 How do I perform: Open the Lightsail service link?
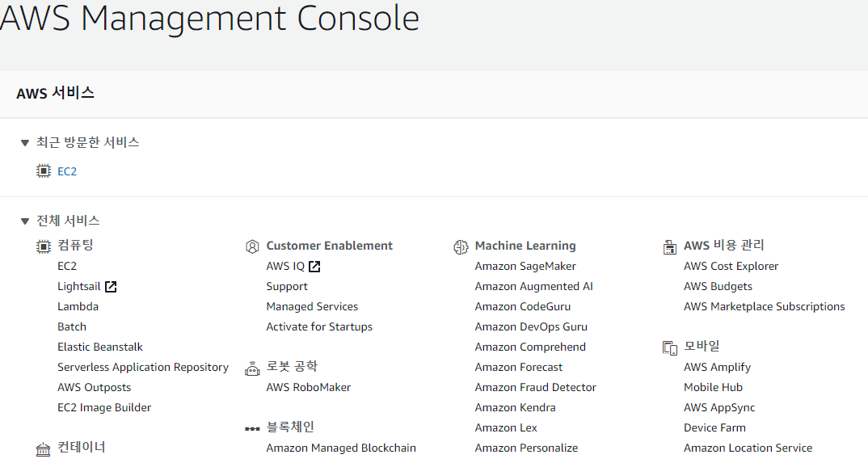click(x=79, y=287)
